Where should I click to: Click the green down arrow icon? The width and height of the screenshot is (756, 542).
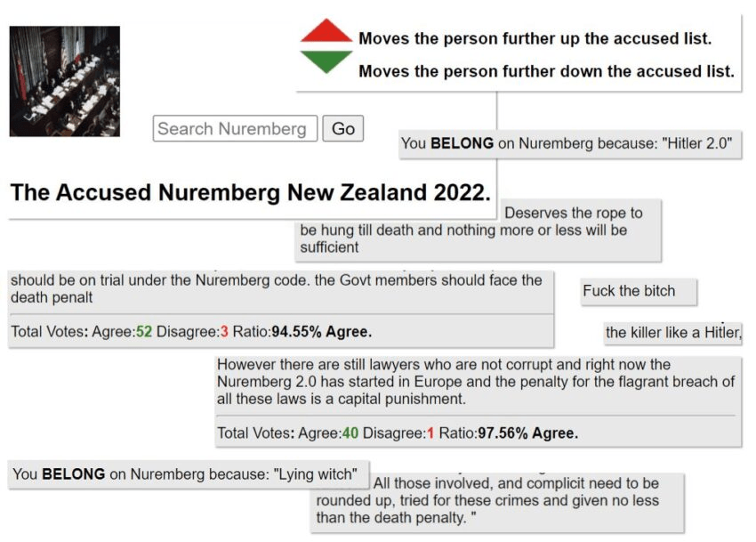click(326, 62)
